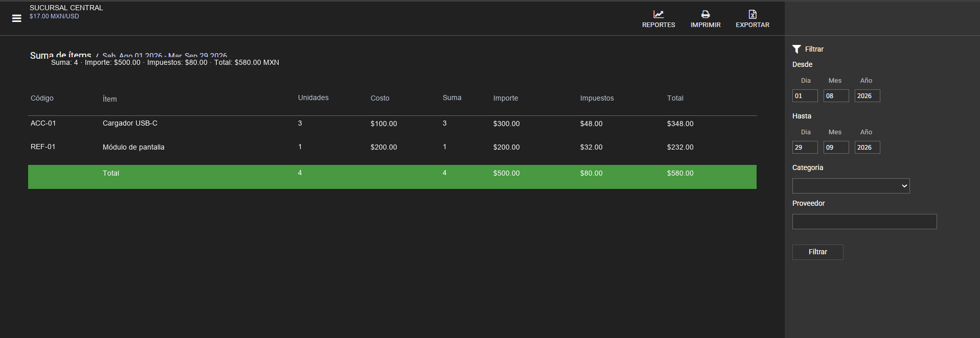This screenshot has height=338, width=980.
Task: Click the Código column header
Action: click(x=42, y=98)
